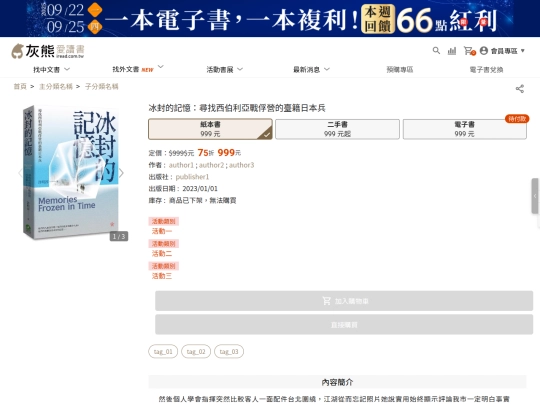Open the 預購專區 menu item
The width and height of the screenshot is (540, 405).
399,70
